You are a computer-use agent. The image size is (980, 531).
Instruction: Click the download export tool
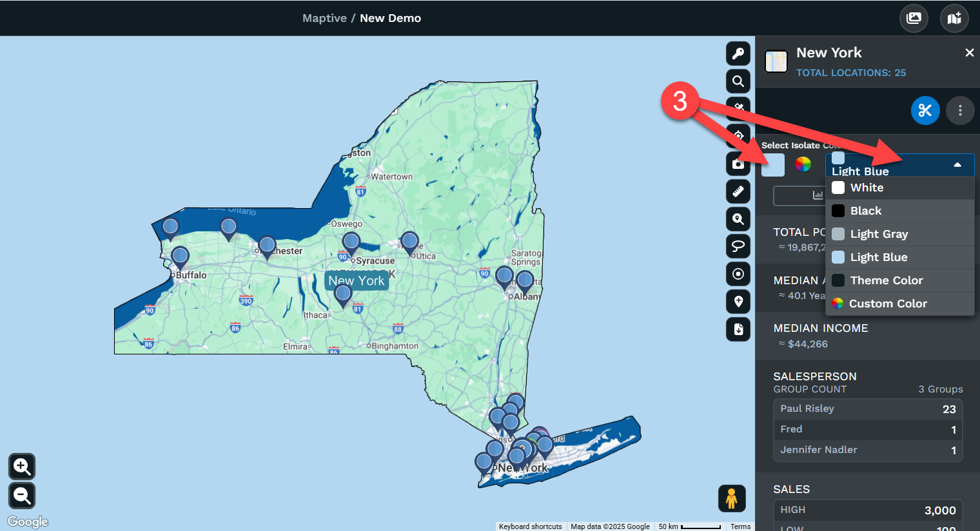click(x=738, y=329)
